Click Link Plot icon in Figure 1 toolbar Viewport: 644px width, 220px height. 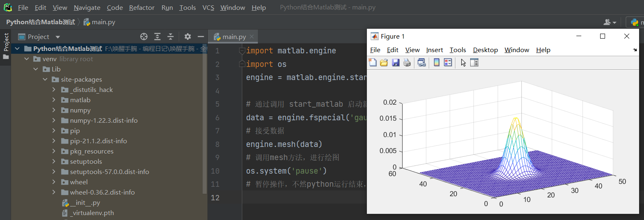(421, 62)
